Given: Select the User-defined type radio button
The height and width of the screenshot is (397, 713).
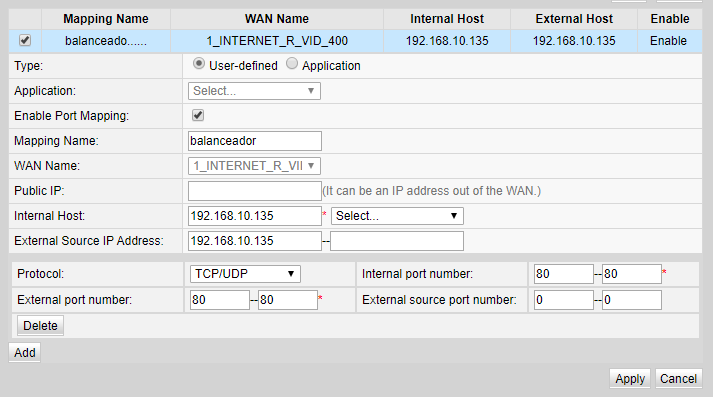Looking at the screenshot, I should coord(198,64).
